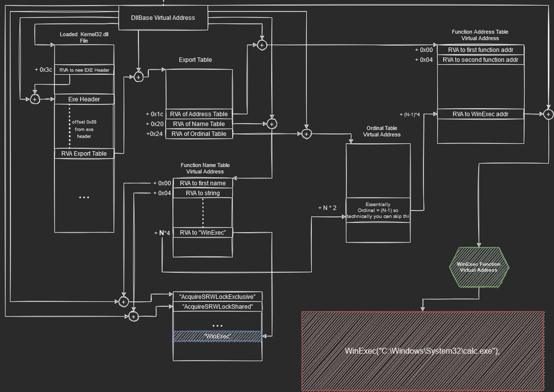Select the blue hatched 'WinExec' string cell
The image size is (554, 392).
coord(218,336)
